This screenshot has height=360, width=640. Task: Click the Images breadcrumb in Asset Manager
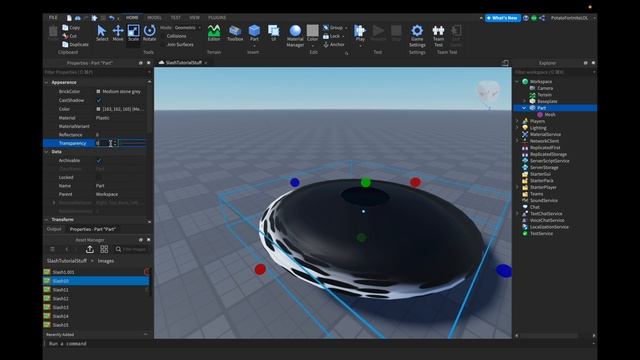(x=106, y=261)
